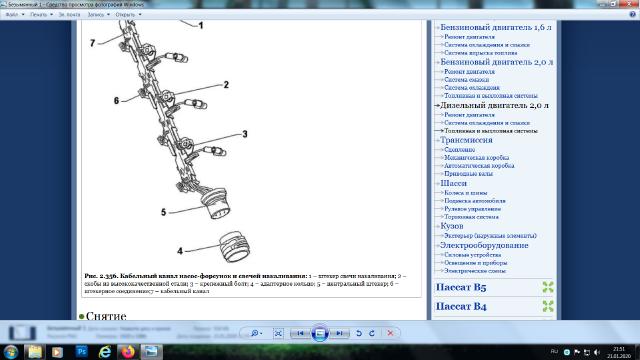Screen dimensions: 640x360
Task: Start the slideshow with the center button
Action: pyautogui.click(x=320, y=333)
